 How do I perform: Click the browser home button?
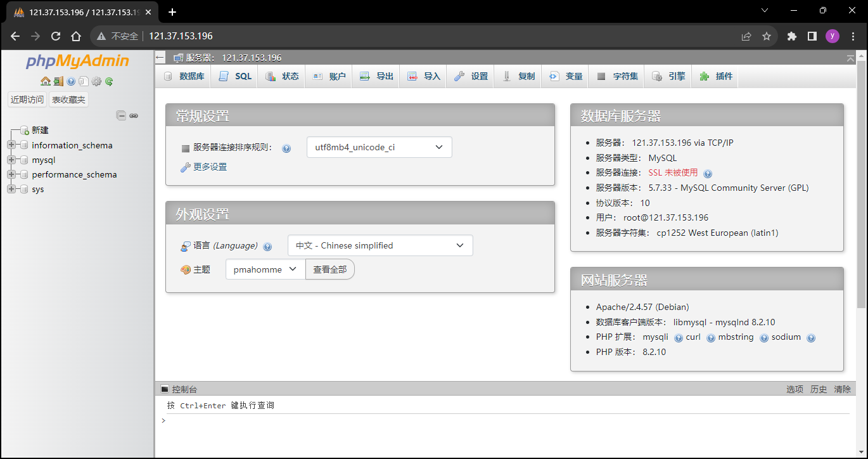click(x=76, y=36)
